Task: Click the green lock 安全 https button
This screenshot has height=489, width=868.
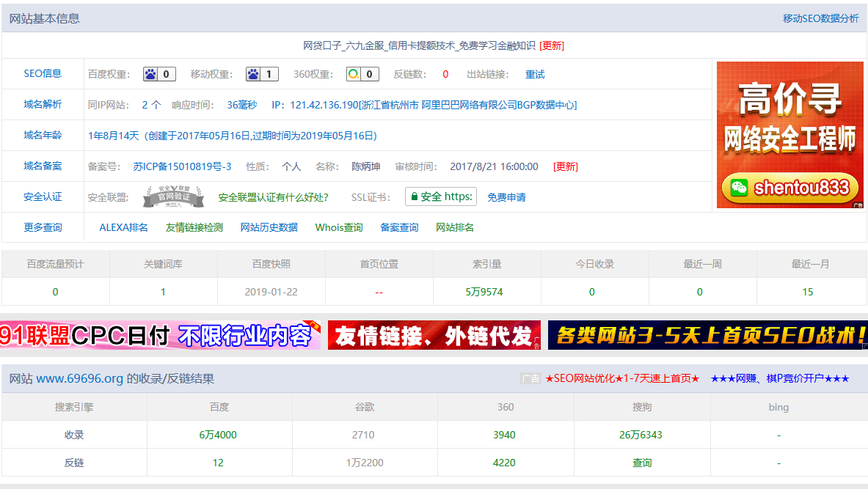Action: coord(441,196)
